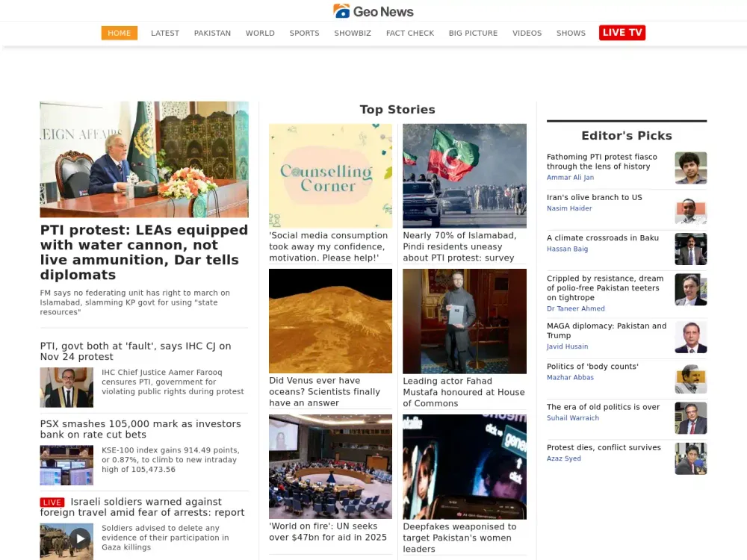Viewport: 747px width, 560px height.
Task: Open the VIDEOS section
Action: [x=527, y=33]
